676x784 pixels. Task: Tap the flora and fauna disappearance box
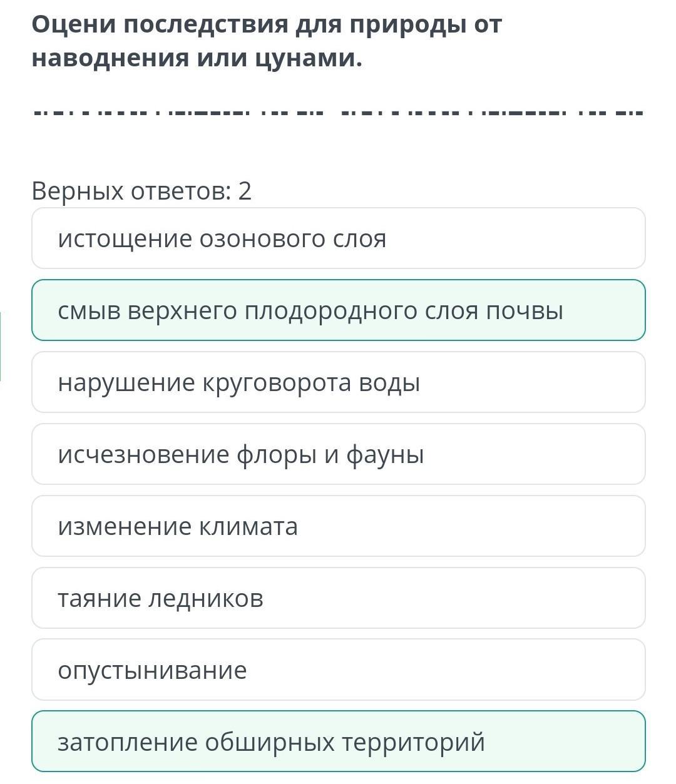click(x=338, y=454)
